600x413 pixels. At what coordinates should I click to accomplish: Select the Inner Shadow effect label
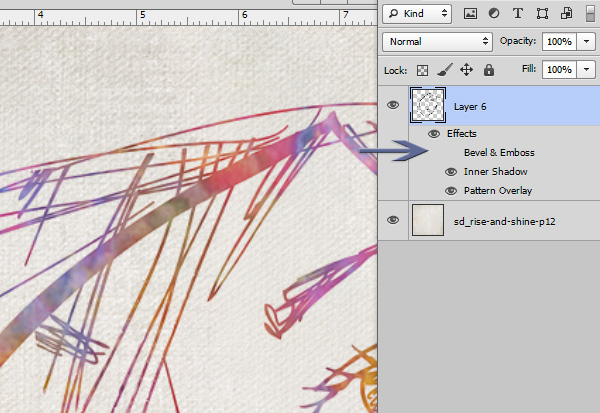(496, 172)
